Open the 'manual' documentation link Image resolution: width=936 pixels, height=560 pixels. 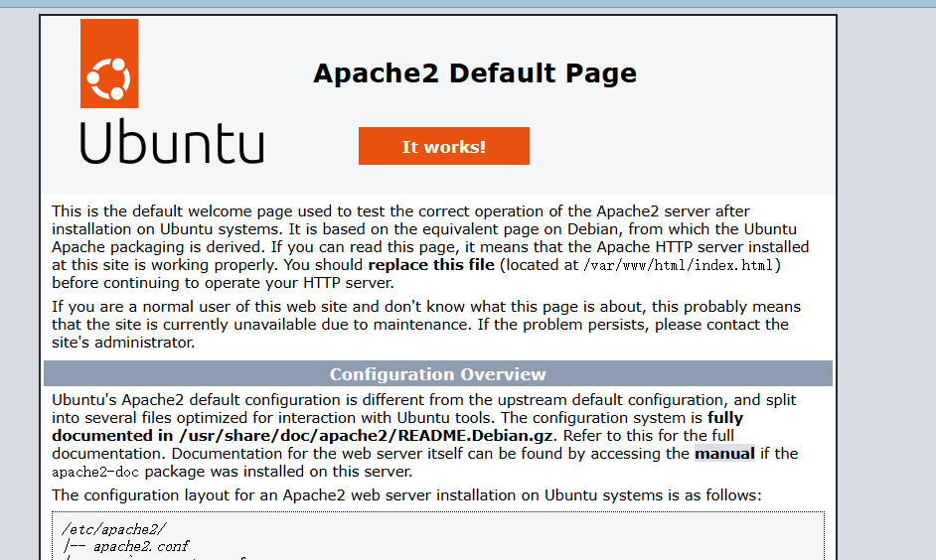tap(724, 453)
